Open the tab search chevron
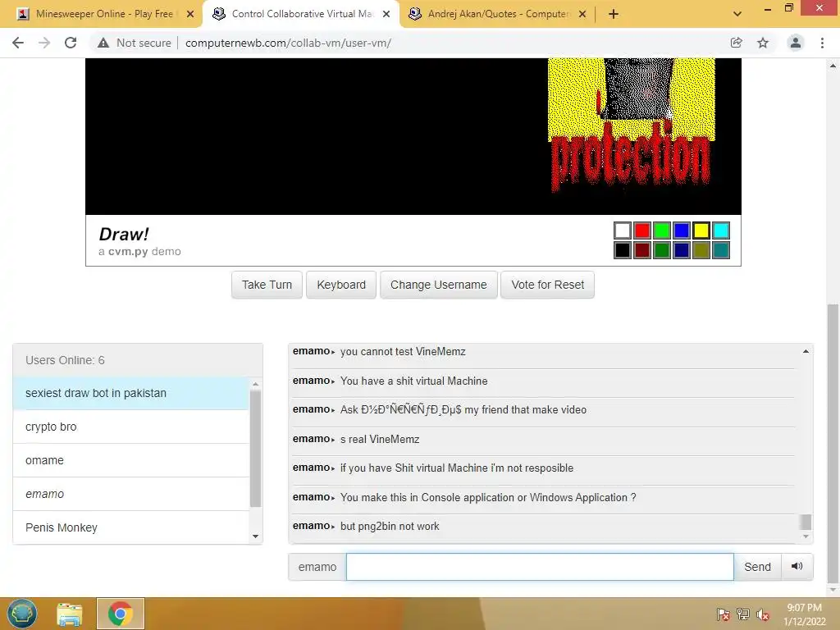 pyautogui.click(x=737, y=14)
